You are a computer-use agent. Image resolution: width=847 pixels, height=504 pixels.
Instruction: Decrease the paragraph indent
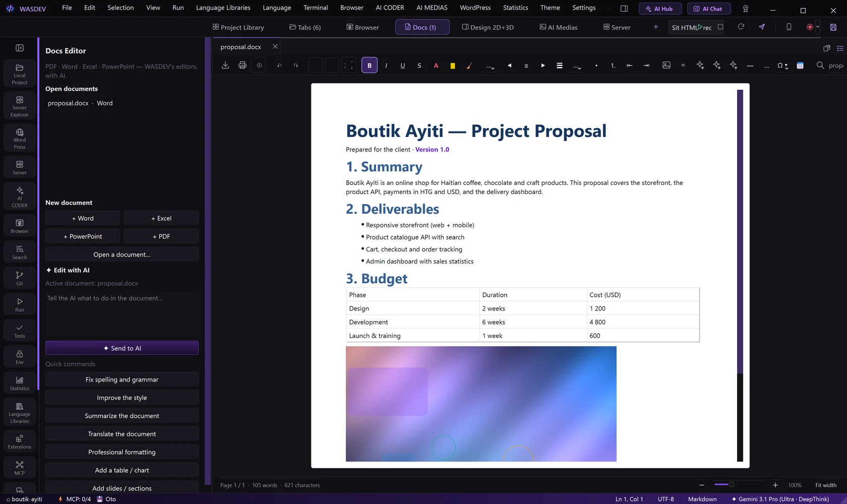click(x=630, y=66)
